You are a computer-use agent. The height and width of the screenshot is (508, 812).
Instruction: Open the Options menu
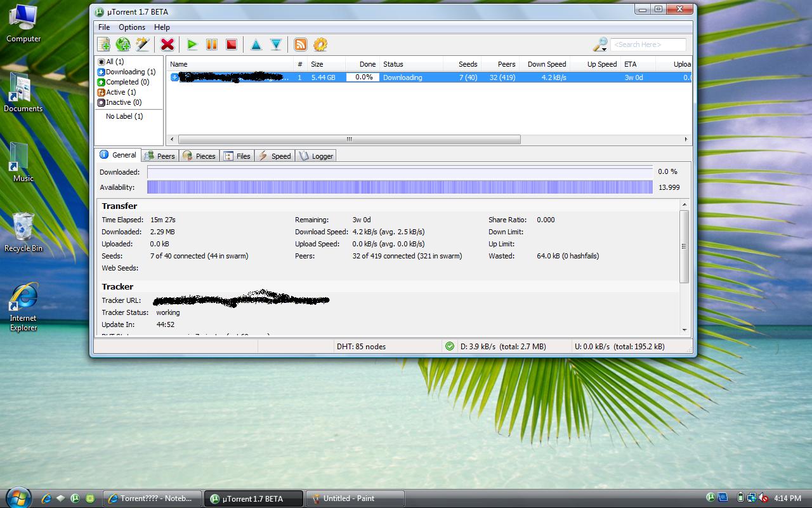coord(132,27)
